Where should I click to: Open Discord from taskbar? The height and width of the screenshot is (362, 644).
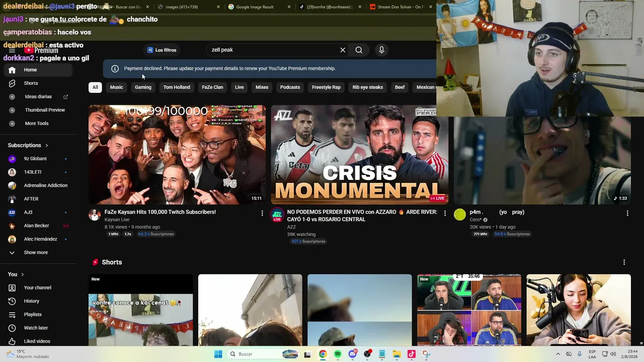(353, 354)
